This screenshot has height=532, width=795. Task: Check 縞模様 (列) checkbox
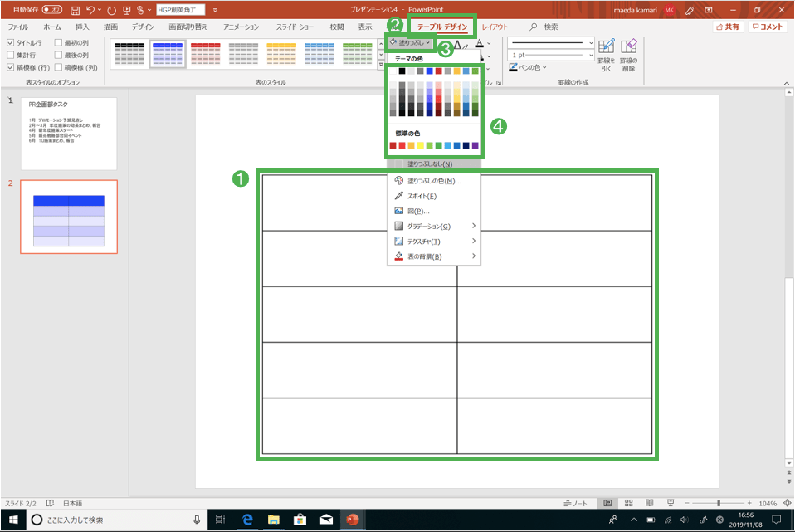click(58, 67)
